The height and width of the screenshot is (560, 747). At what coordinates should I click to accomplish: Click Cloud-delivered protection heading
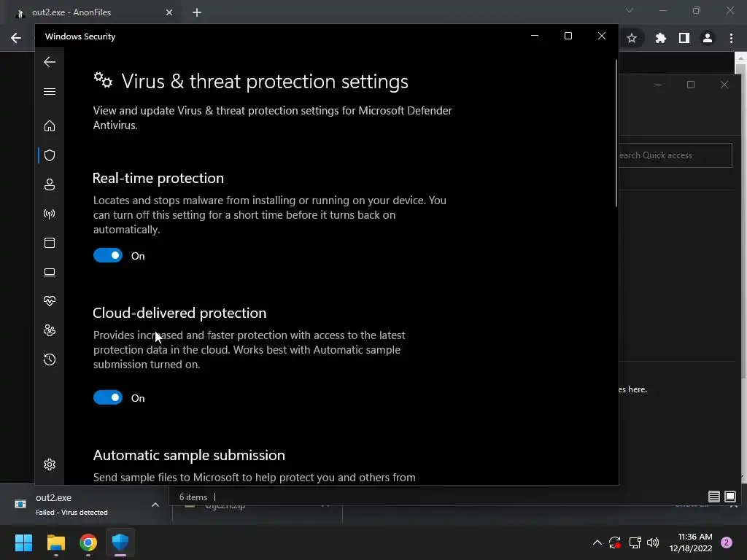point(179,313)
